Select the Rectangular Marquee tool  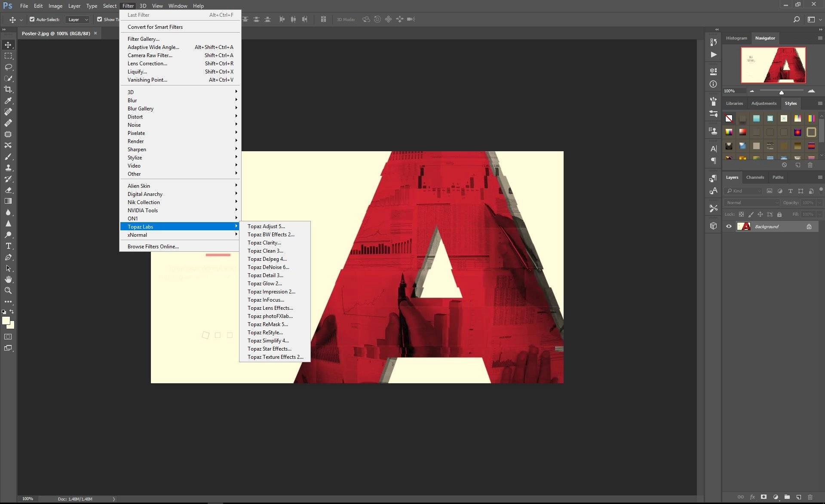8,56
